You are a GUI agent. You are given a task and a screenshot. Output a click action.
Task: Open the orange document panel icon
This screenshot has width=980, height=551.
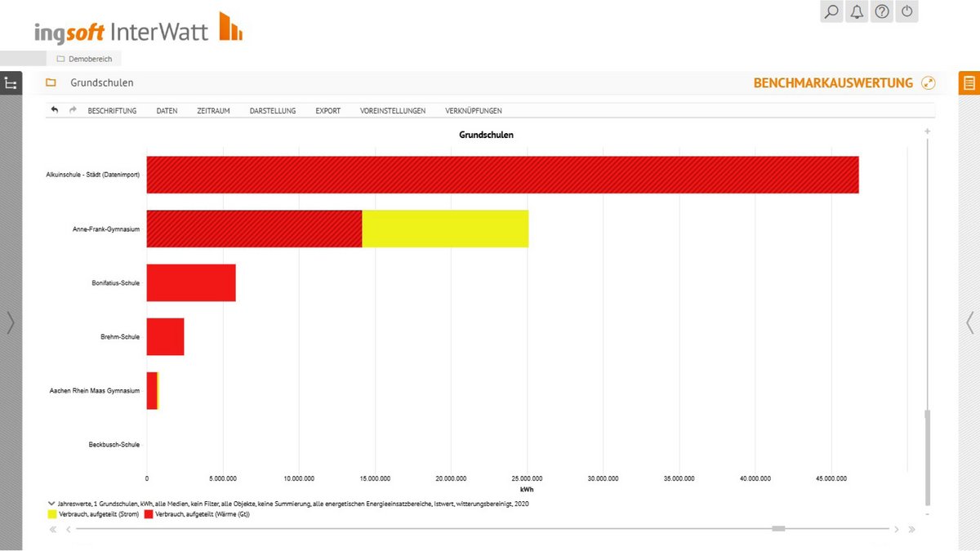point(969,83)
